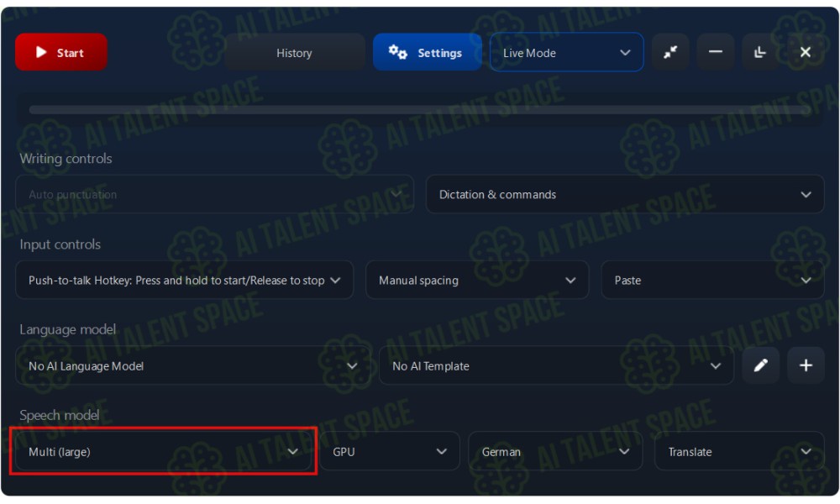Click the Speech model heading

point(60,415)
